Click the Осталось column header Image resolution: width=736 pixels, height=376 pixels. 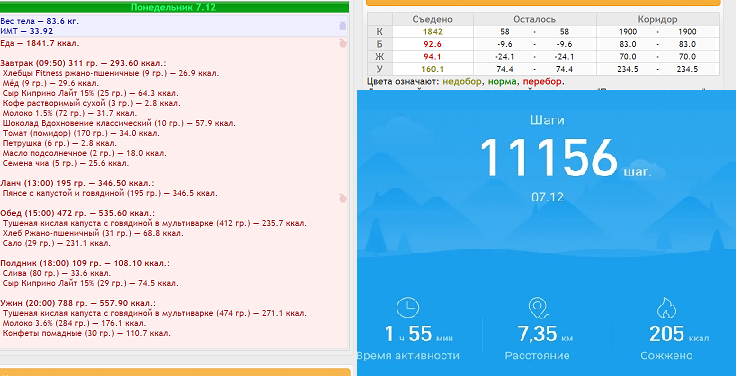click(x=535, y=19)
